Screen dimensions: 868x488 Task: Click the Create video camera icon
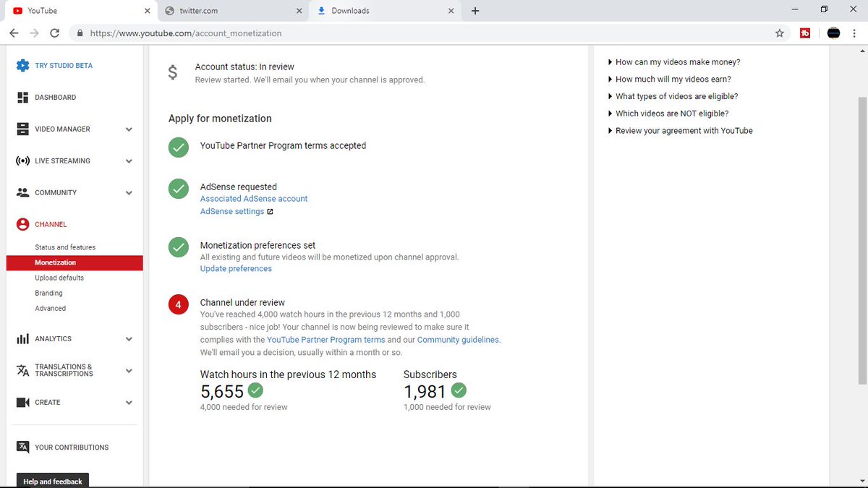click(x=22, y=402)
